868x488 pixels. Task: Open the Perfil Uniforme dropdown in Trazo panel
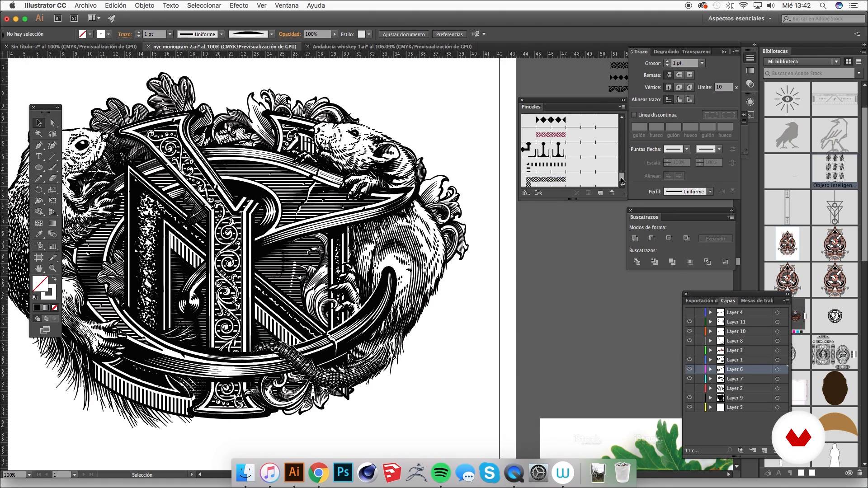tap(710, 192)
